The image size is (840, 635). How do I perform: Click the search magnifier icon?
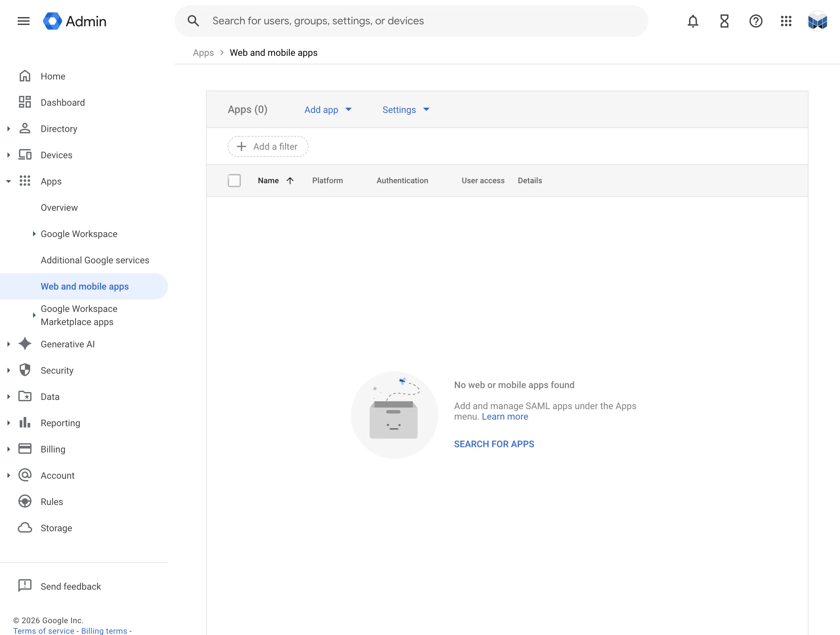coord(193,20)
